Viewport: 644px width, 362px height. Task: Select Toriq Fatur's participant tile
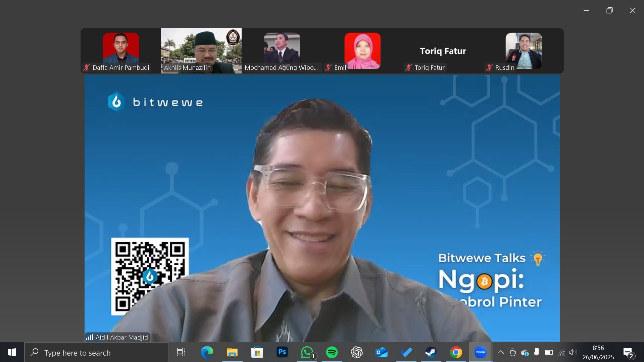click(x=443, y=51)
